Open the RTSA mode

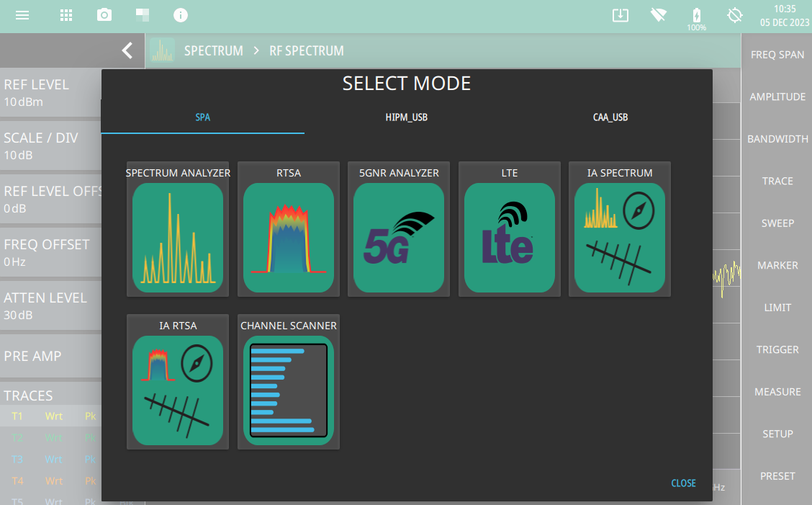tap(289, 238)
